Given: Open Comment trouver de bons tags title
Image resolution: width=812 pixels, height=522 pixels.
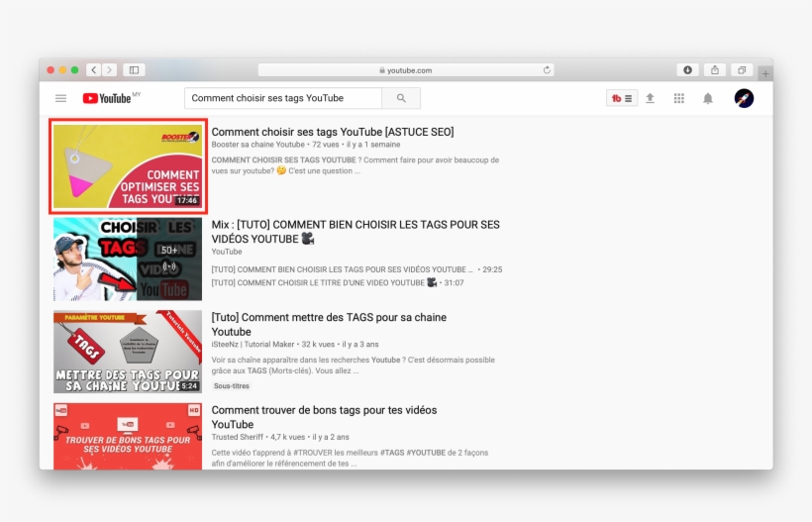Looking at the screenshot, I should click(324, 417).
